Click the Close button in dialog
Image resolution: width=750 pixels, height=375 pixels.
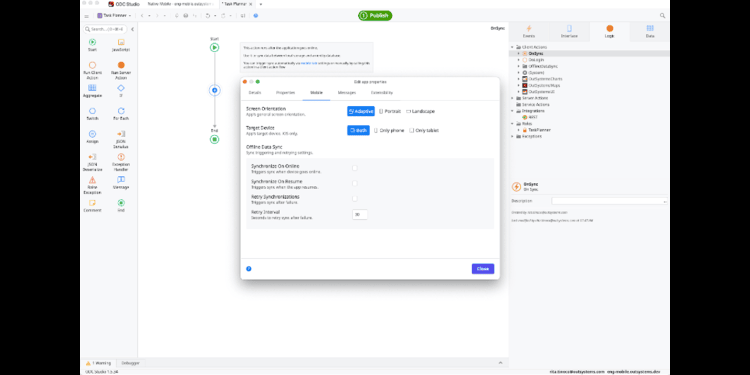tap(483, 269)
